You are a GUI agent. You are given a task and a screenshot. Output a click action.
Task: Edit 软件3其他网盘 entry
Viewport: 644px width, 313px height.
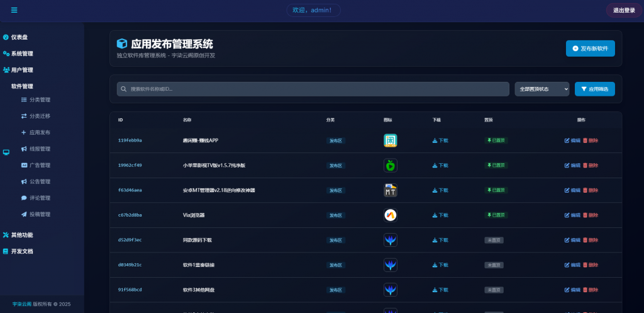(572, 290)
